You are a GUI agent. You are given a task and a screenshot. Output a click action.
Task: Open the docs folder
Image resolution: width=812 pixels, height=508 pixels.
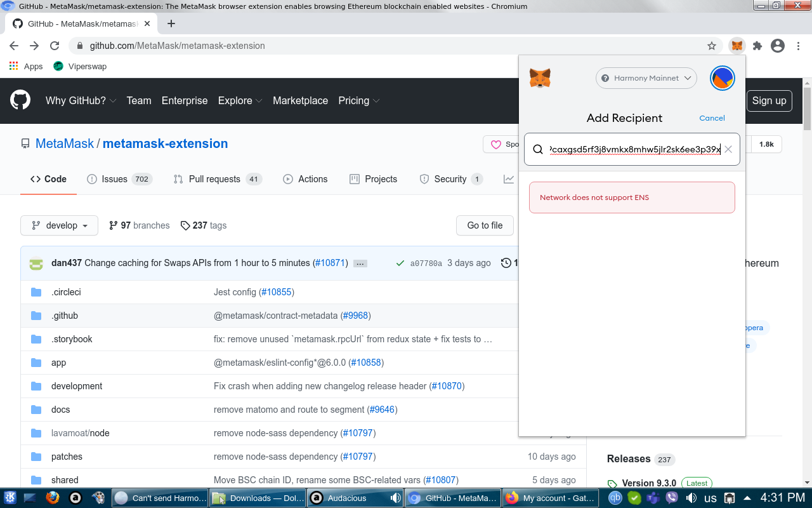[60, 410]
